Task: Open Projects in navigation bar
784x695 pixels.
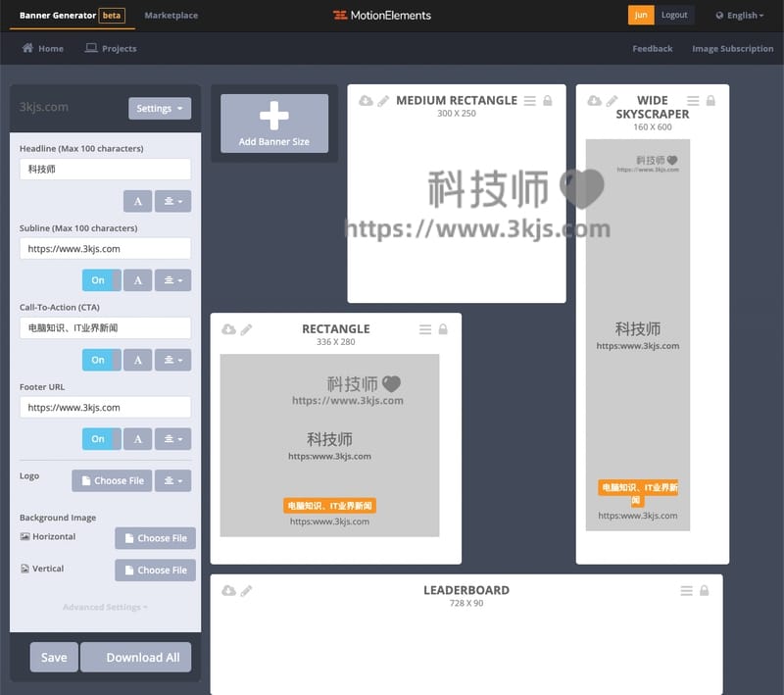Action: tap(111, 48)
